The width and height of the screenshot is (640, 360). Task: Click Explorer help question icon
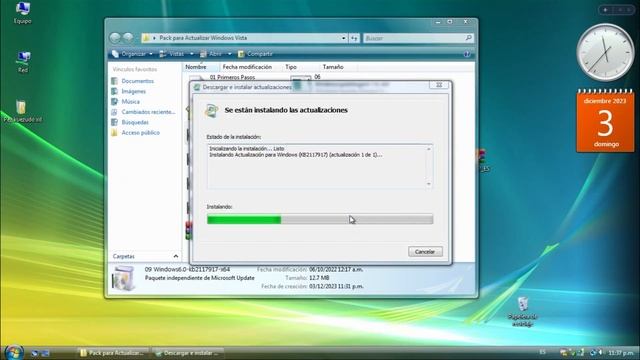click(467, 54)
